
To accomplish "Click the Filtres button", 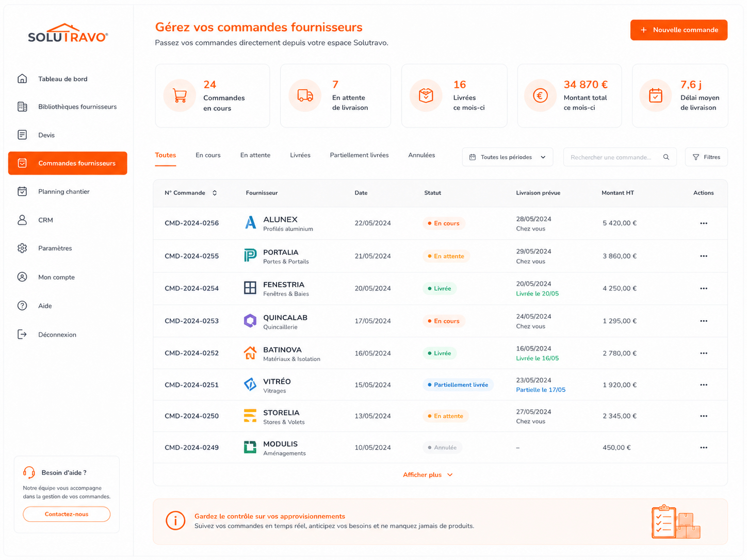I will (x=706, y=157).
